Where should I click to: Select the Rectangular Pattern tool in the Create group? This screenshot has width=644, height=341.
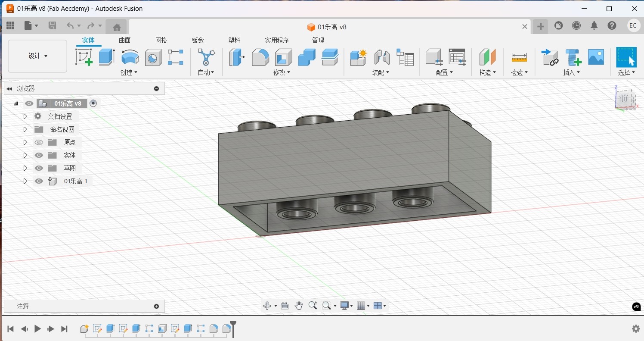pos(175,57)
